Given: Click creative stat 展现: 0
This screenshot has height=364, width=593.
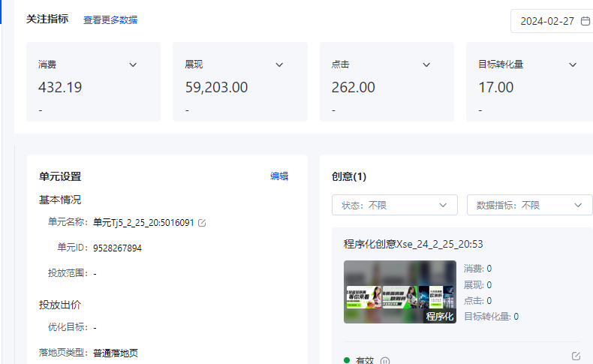Looking at the screenshot, I should [x=477, y=284].
